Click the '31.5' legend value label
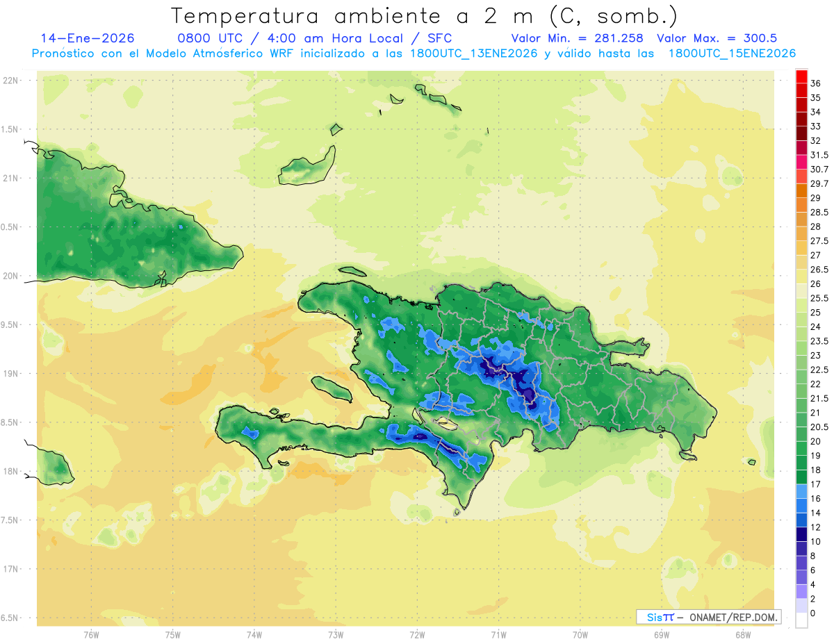 click(819, 155)
